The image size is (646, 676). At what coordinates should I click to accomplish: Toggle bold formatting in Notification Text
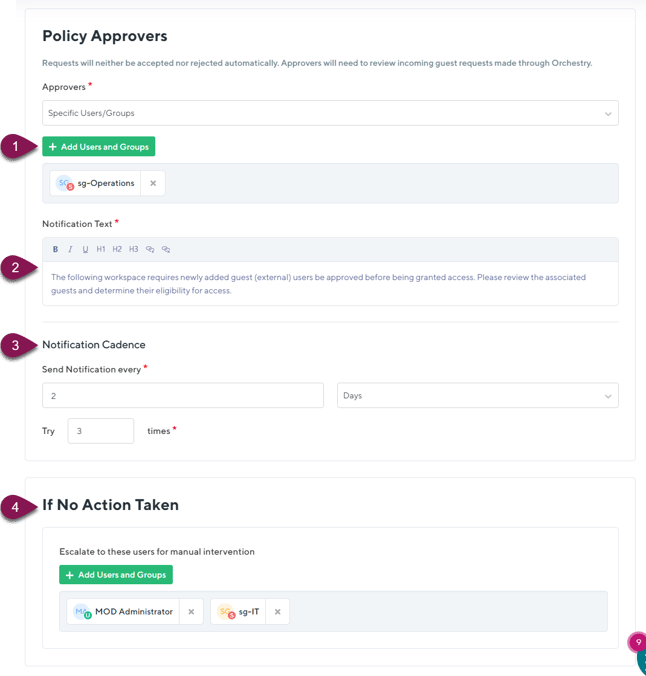coord(55,249)
